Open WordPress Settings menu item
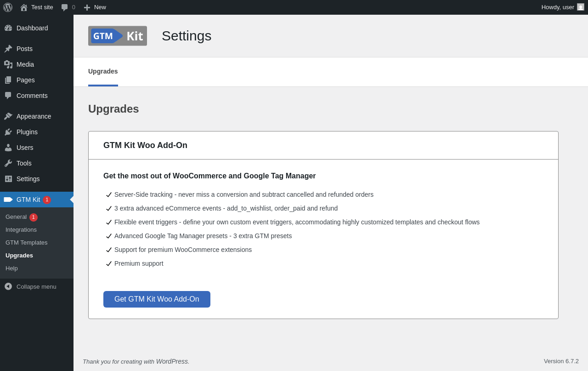The image size is (588, 371). (37, 179)
